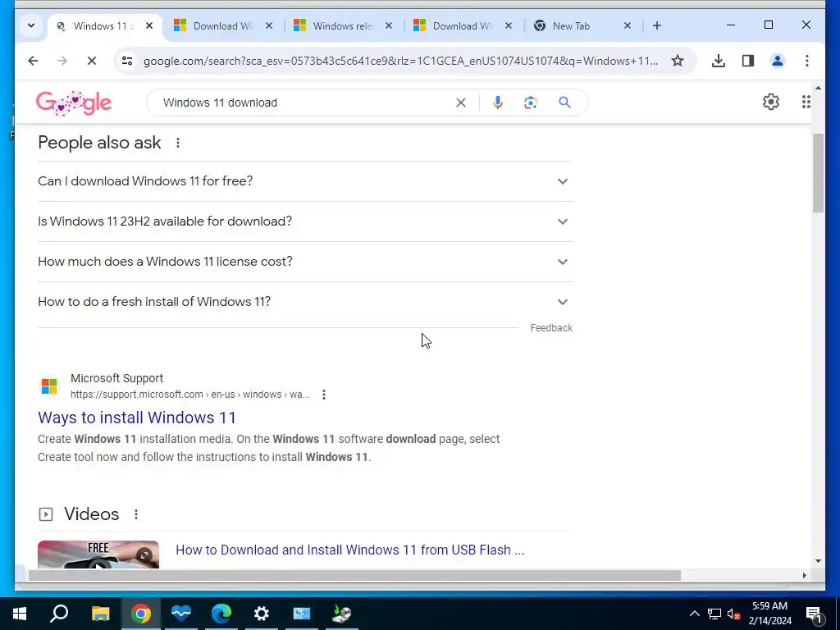Switch to the Windows release tab

point(344,25)
